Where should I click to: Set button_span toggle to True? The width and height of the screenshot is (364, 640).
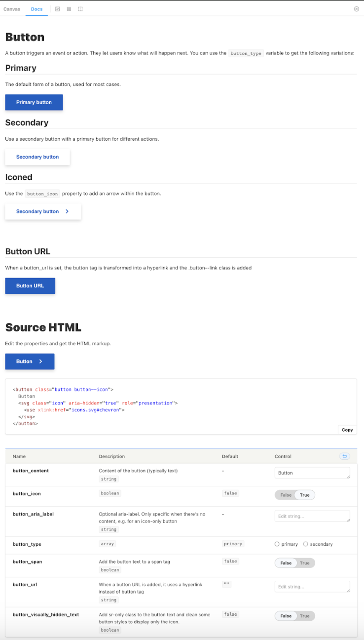coord(305,563)
